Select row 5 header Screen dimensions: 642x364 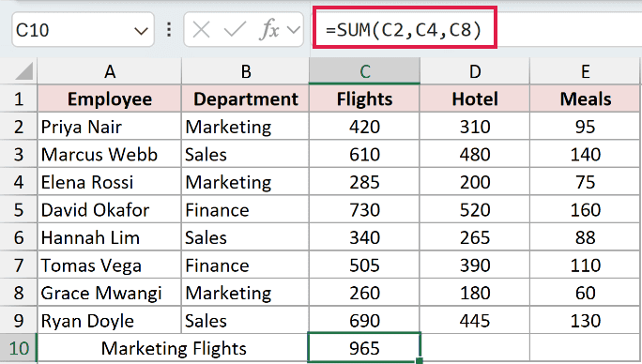19,209
